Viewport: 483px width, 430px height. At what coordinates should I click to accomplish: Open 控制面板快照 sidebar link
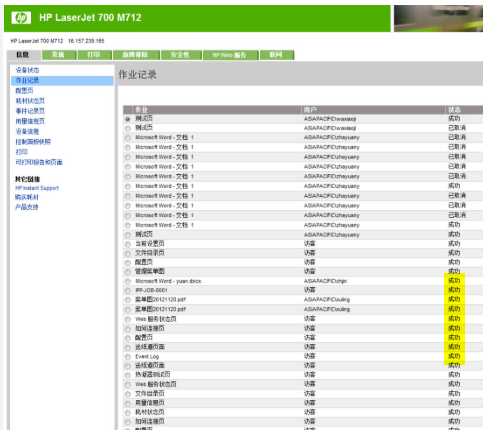tap(33, 142)
